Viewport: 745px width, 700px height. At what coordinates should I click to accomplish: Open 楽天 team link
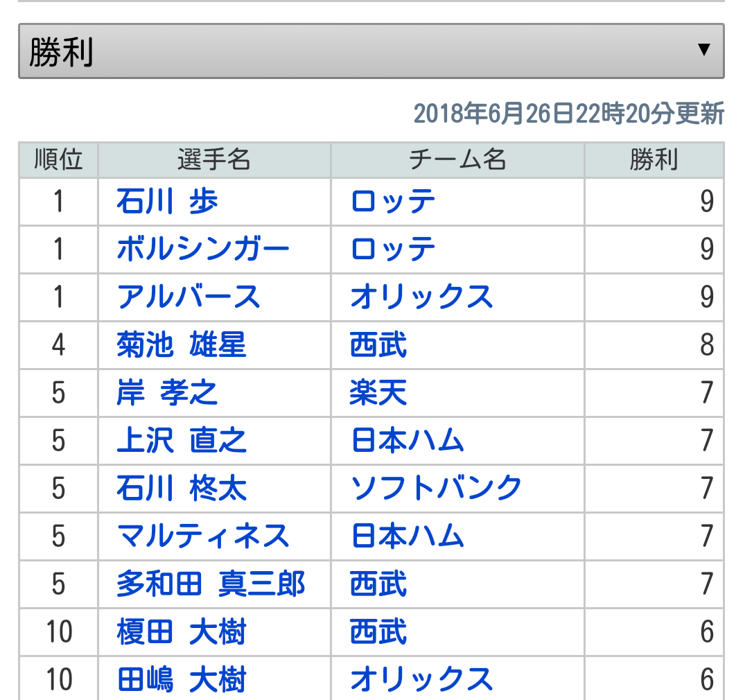(378, 393)
